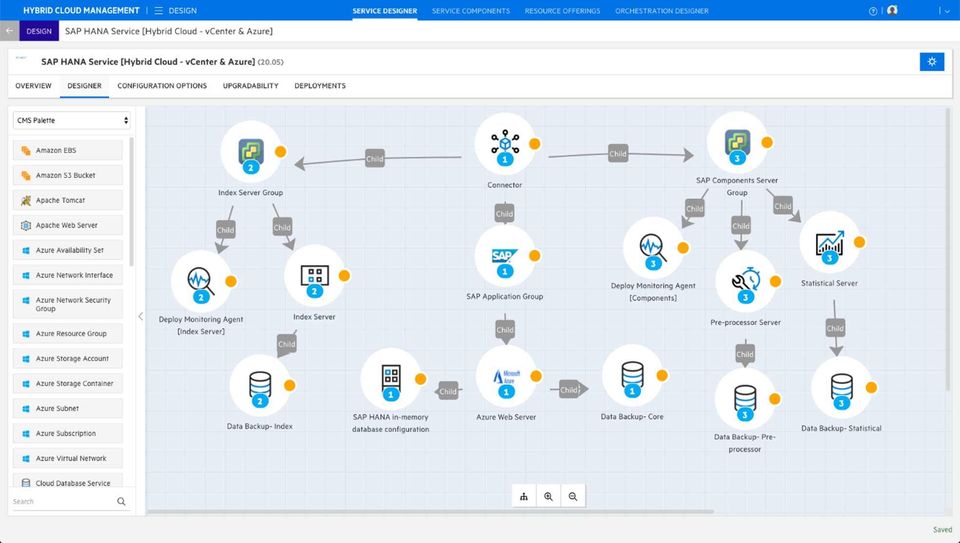Open the Orchestration Designer tab

tap(662, 11)
